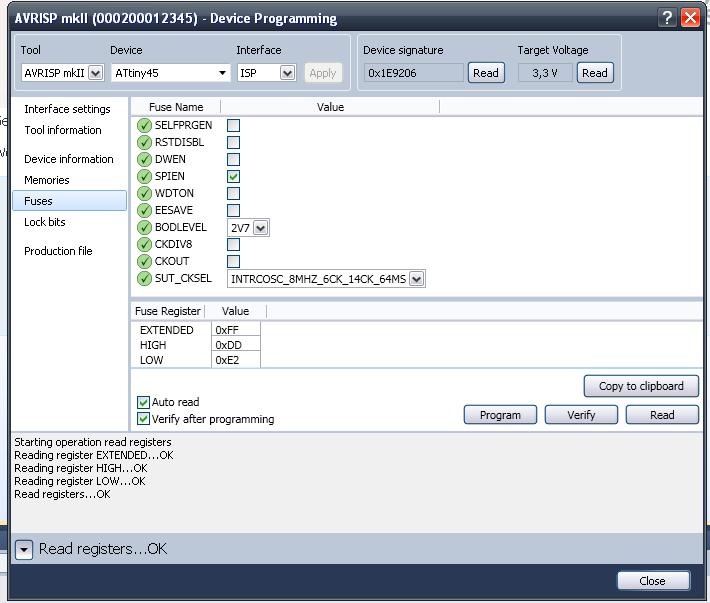Open the Production file page
Screen dimensions: 710x603
click(x=58, y=251)
